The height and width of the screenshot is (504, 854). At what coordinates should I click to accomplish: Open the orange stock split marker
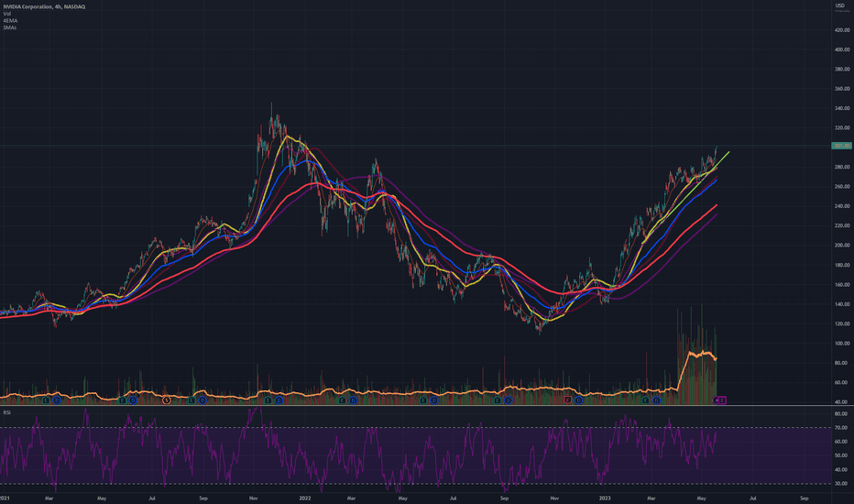pos(167,400)
